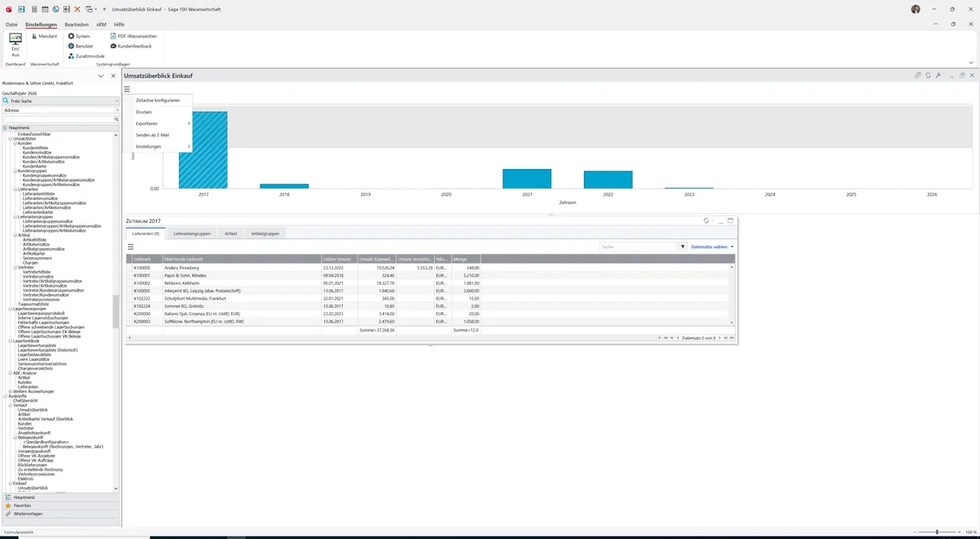
Task: Click the red X icon in quick access toolbar
Action: click(x=77, y=9)
